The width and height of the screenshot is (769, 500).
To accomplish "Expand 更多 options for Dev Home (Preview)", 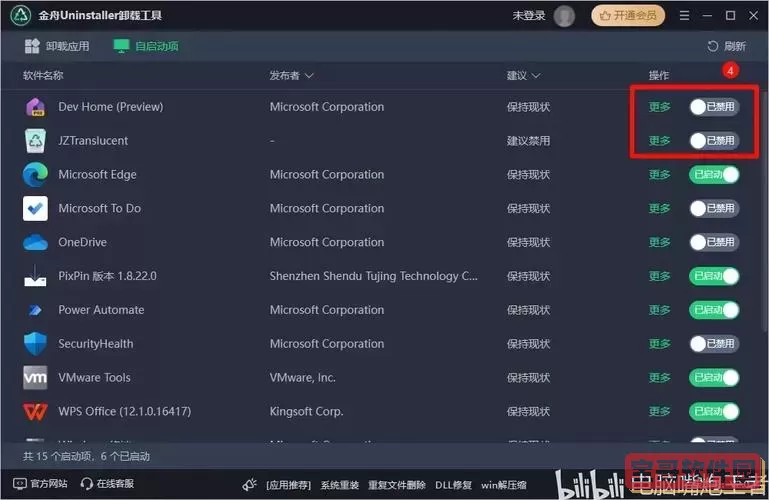I will [660, 107].
